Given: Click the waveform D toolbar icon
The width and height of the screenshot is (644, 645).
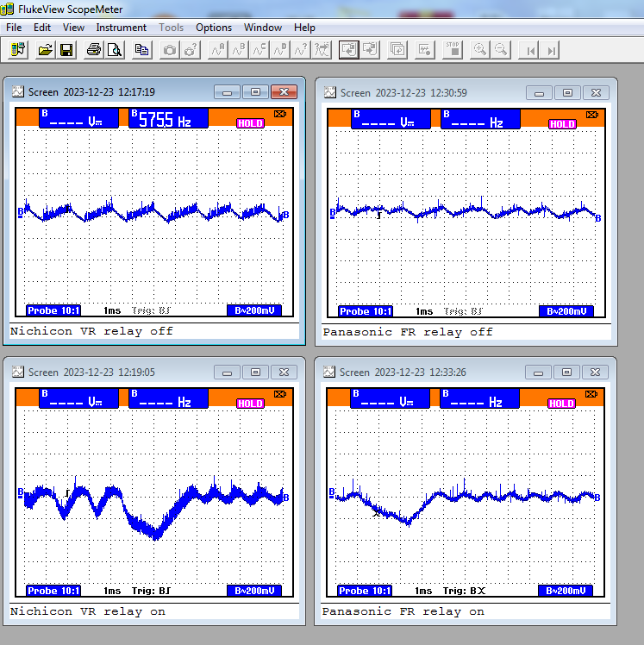Looking at the screenshot, I should [x=280, y=50].
